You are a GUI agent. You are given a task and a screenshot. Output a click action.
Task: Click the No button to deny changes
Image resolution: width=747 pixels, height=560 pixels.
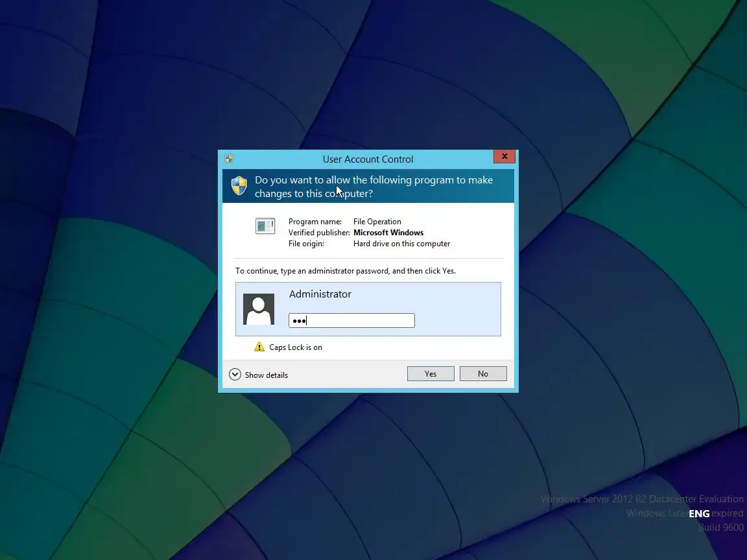coord(483,374)
